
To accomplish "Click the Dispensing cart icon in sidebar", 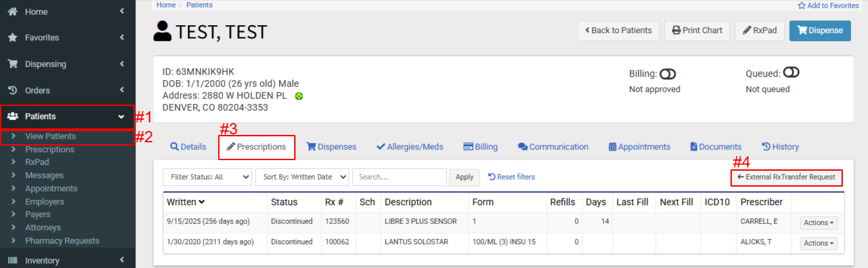I will (12, 64).
